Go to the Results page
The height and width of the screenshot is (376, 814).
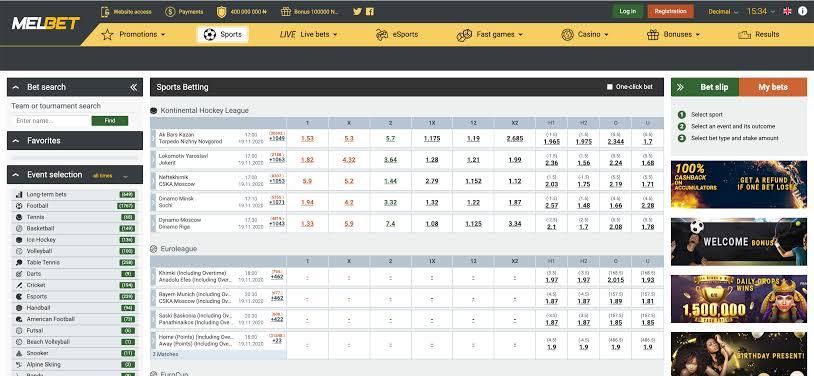pos(758,34)
